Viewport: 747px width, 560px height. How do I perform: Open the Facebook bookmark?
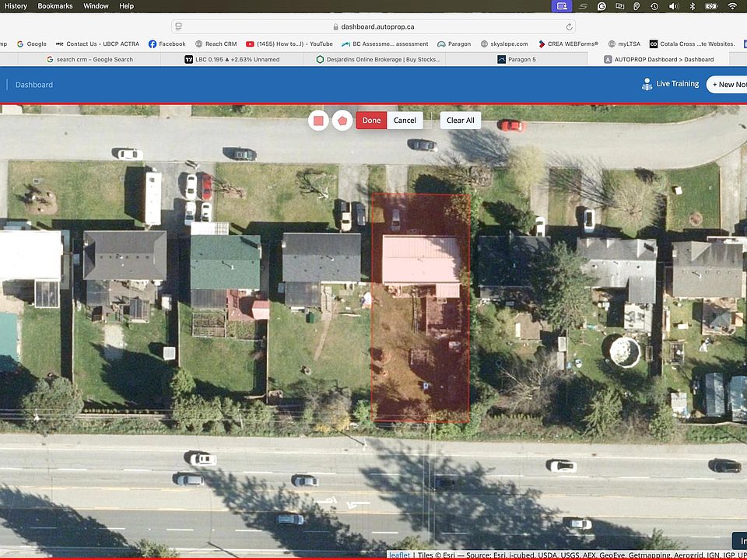pyautogui.click(x=167, y=44)
